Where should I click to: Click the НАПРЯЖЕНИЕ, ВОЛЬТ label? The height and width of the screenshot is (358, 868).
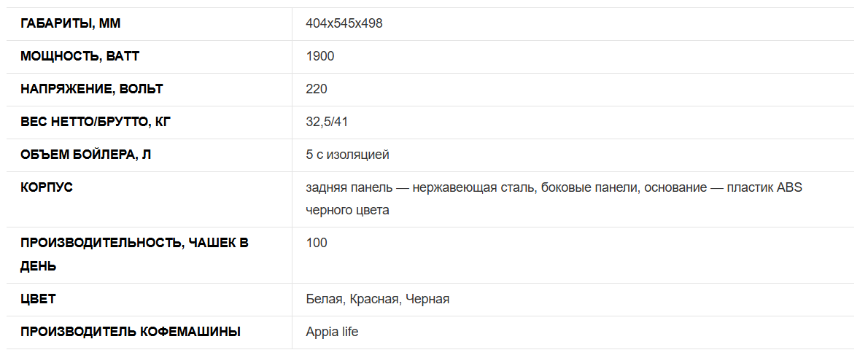click(x=92, y=89)
